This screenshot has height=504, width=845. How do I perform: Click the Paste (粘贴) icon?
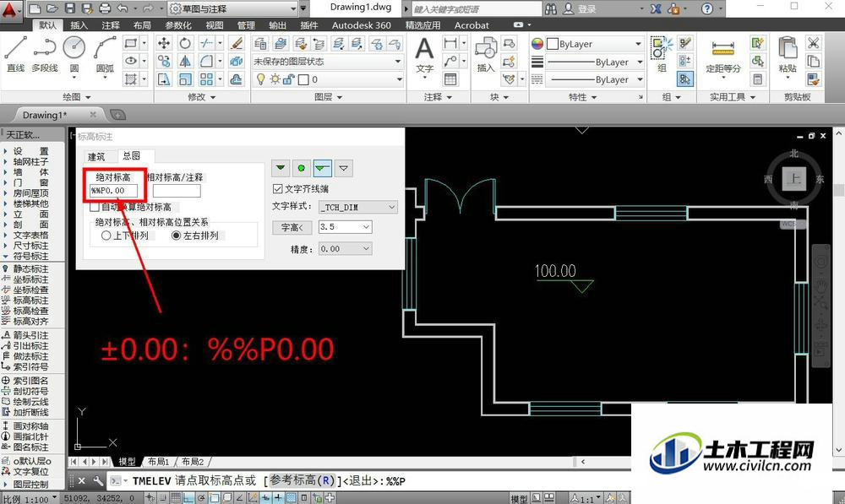point(788,54)
